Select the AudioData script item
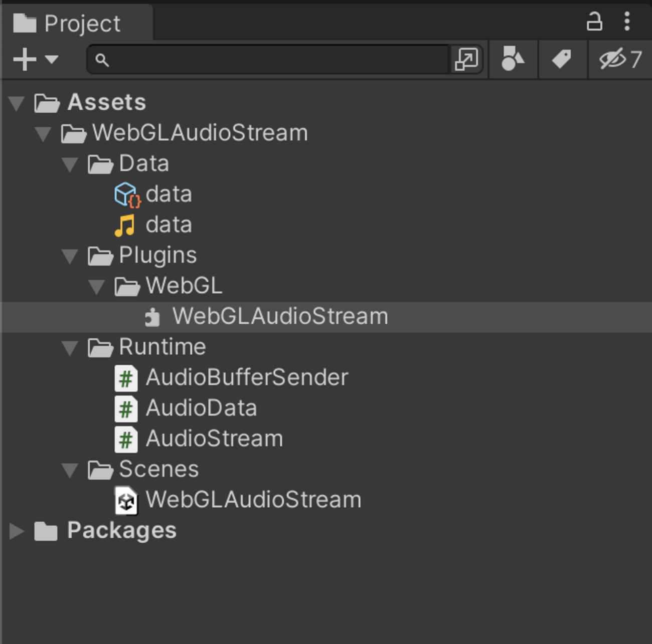 point(201,408)
